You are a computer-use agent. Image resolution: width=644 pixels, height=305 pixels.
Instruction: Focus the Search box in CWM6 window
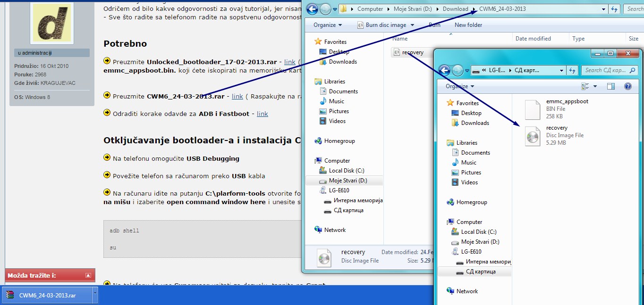[634, 9]
